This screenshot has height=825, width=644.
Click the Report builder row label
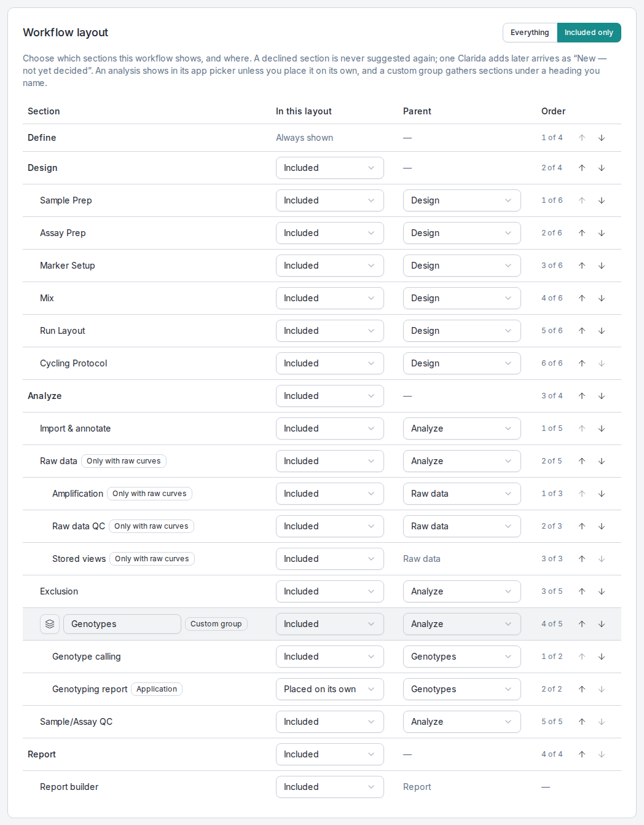click(69, 787)
